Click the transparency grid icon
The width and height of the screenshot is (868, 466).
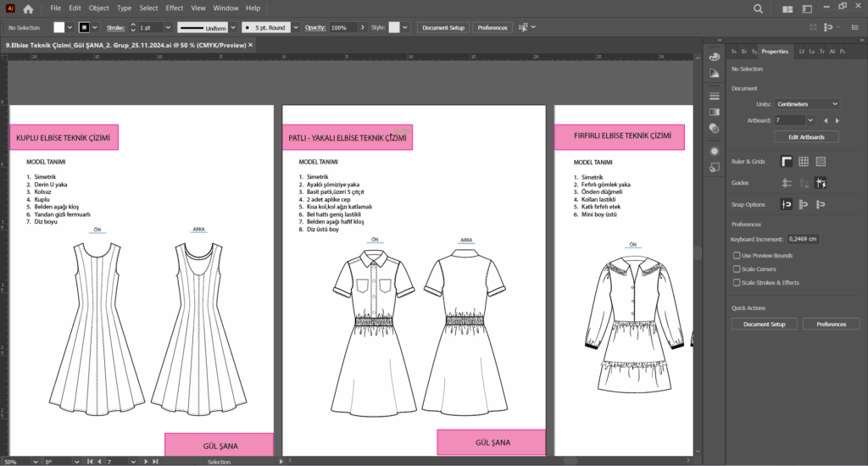click(820, 161)
